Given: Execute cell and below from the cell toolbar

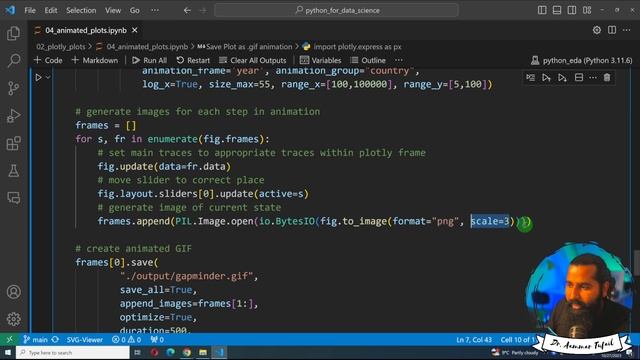Looking at the screenshot, I should (x=562, y=78).
